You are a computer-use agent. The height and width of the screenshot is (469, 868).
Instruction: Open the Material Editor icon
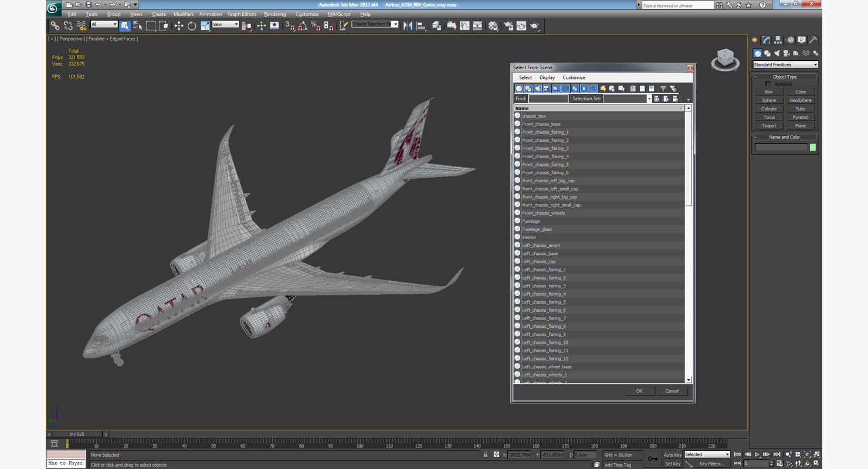click(493, 26)
